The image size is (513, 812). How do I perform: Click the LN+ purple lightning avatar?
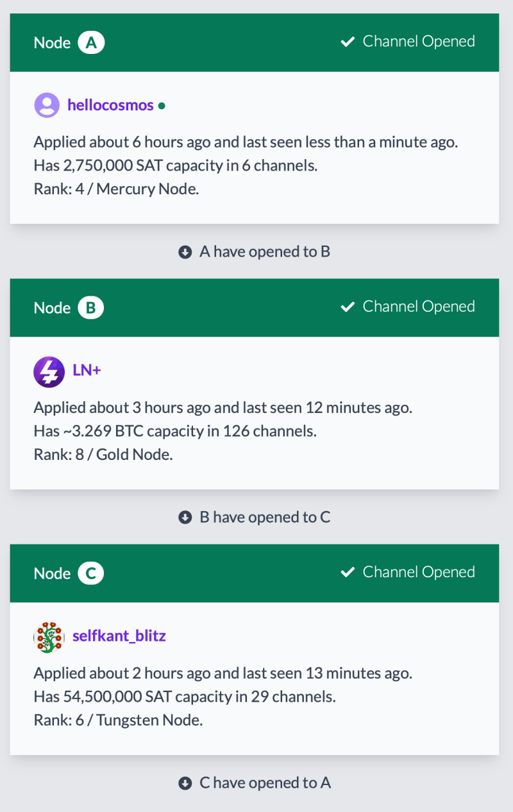[49, 371]
